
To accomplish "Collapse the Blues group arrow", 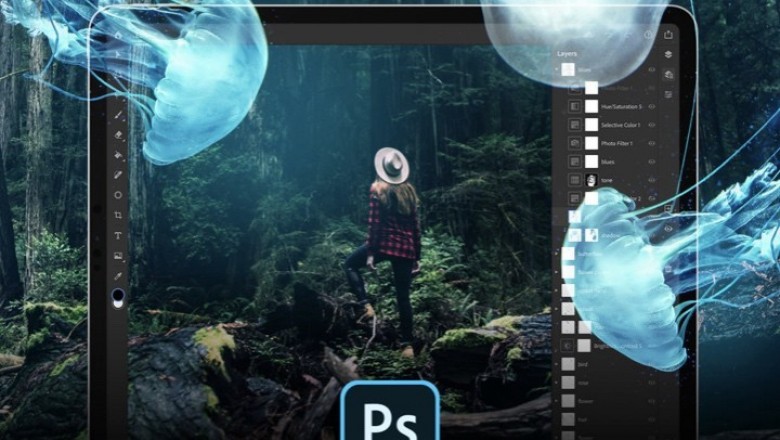I will coord(557,70).
